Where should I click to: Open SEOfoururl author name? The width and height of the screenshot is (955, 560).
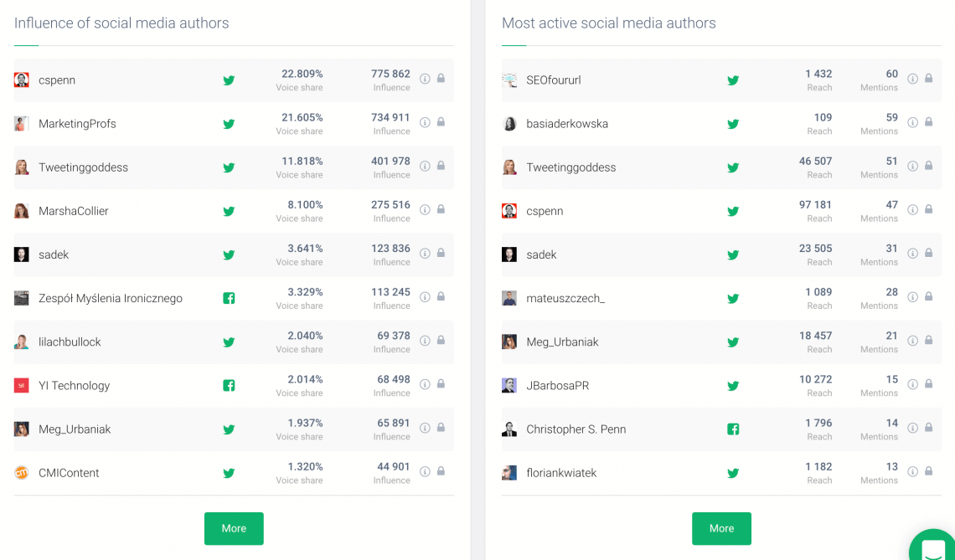click(554, 80)
